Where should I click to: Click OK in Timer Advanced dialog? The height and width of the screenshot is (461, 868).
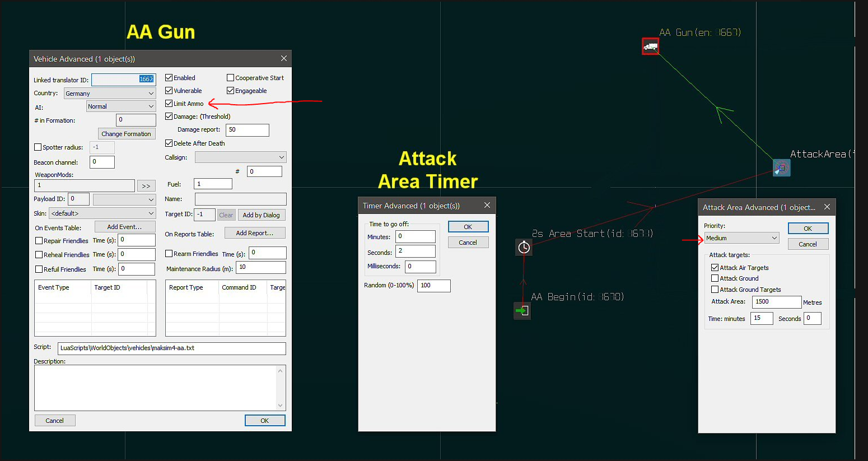point(468,227)
